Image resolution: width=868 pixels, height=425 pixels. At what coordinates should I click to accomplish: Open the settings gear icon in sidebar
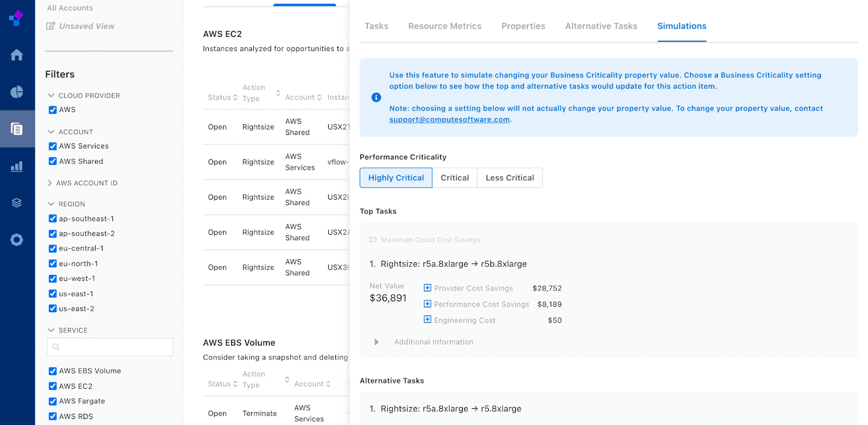17,240
